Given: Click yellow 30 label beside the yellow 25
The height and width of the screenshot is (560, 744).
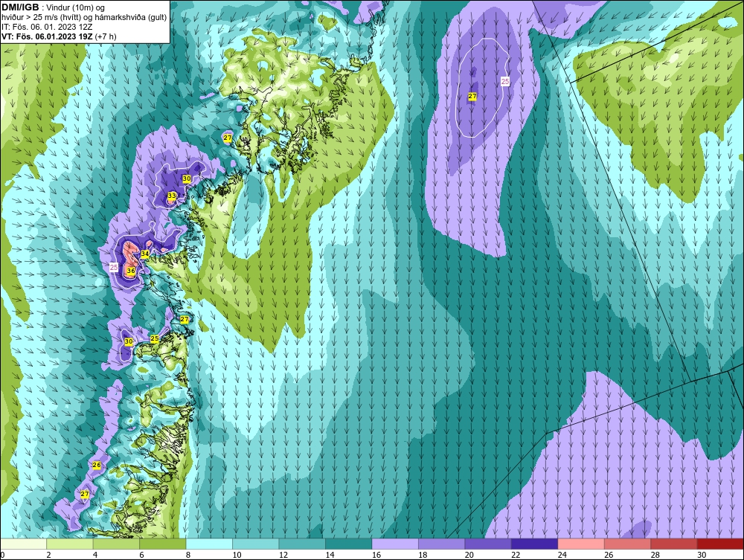Looking at the screenshot, I should pyautogui.click(x=129, y=341).
